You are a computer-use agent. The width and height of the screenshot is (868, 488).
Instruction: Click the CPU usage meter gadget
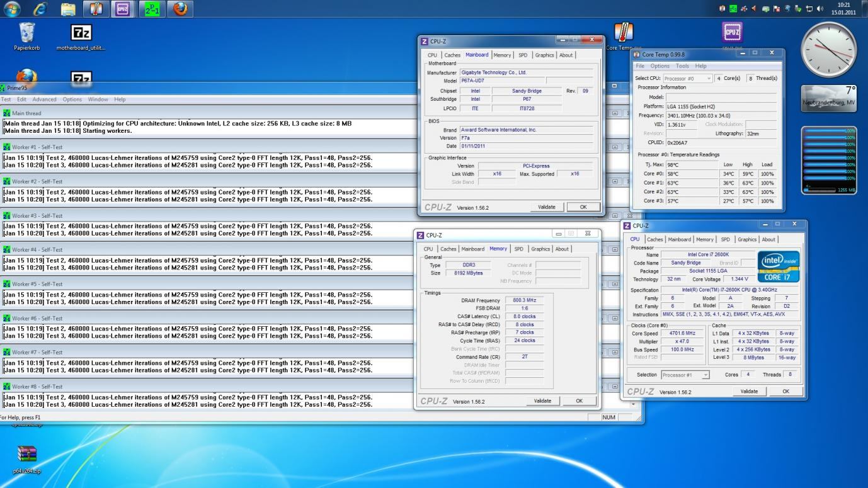[x=829, y=160]
